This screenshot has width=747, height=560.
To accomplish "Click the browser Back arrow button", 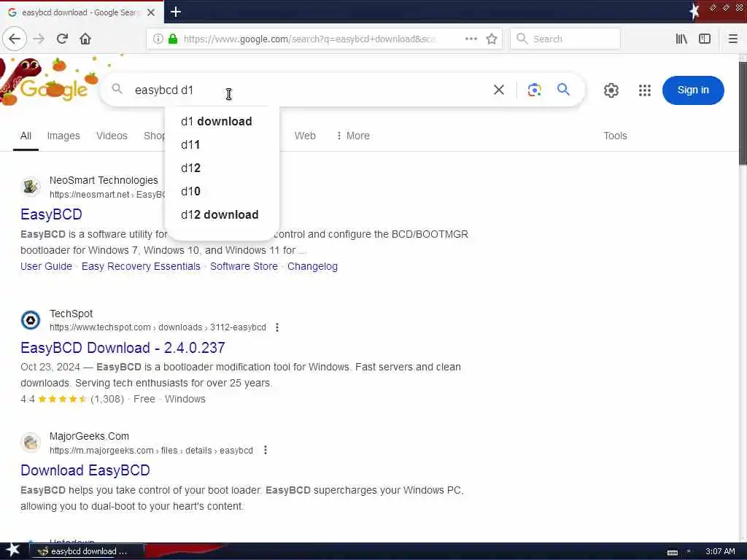I will [15, 39].
